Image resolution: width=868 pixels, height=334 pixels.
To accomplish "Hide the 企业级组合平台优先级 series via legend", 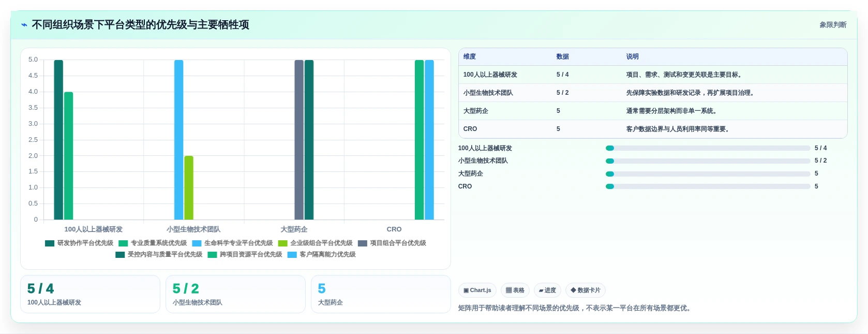I will (x=315, y=243).
